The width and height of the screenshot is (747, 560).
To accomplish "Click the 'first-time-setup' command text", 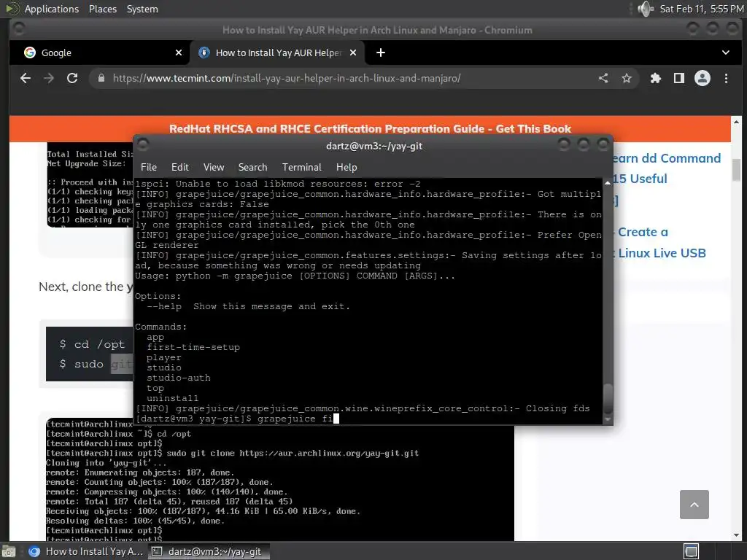I will (x=193, y=347).
